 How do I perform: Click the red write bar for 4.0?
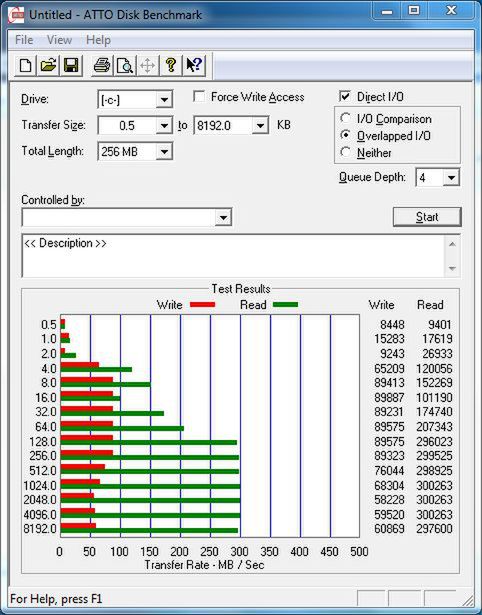(80, 365)
